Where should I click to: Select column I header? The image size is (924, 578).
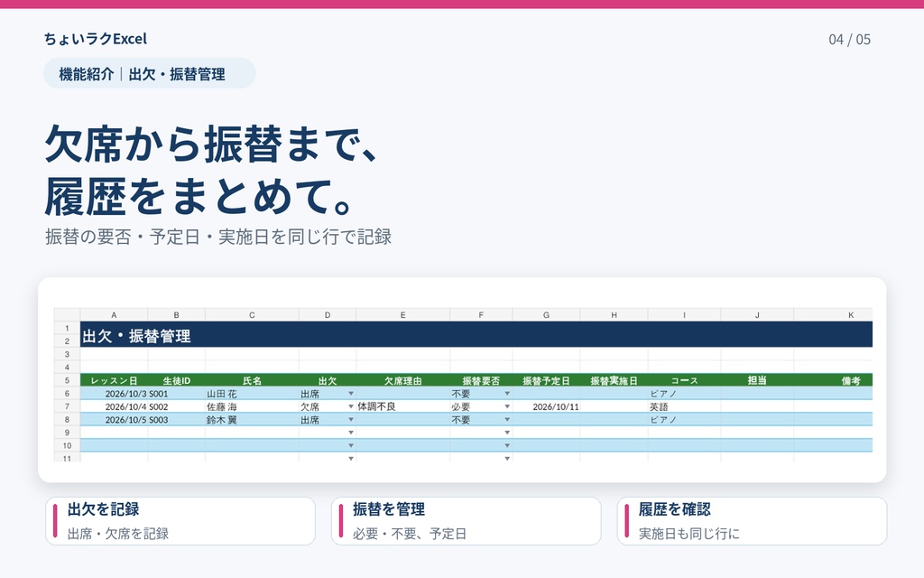click(x=684, y=315)
